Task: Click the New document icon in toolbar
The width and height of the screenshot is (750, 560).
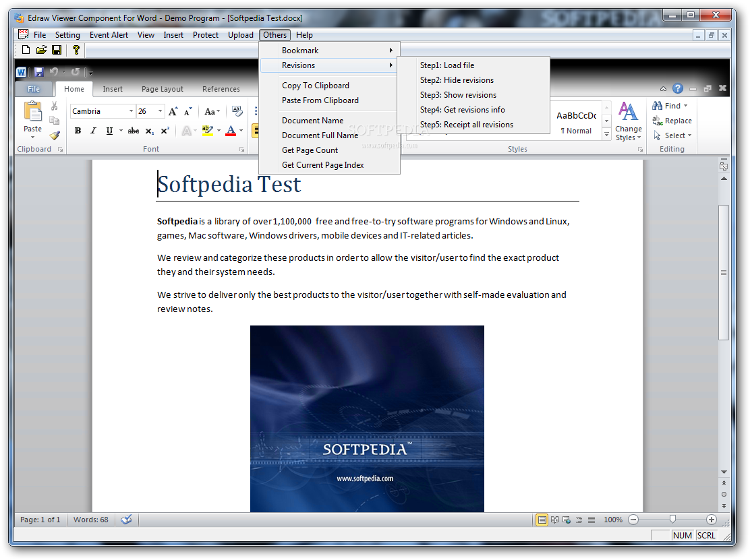Action: coord(26,50)
